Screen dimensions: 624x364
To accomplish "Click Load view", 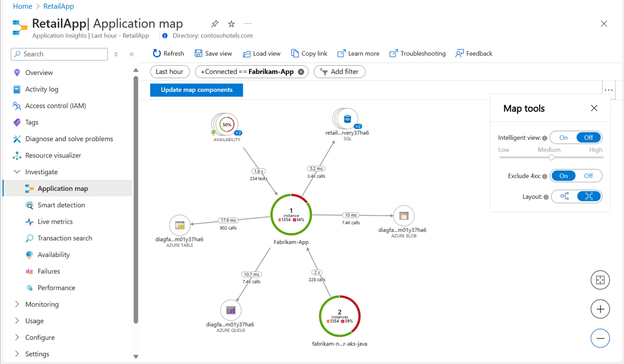I will 262,54.
